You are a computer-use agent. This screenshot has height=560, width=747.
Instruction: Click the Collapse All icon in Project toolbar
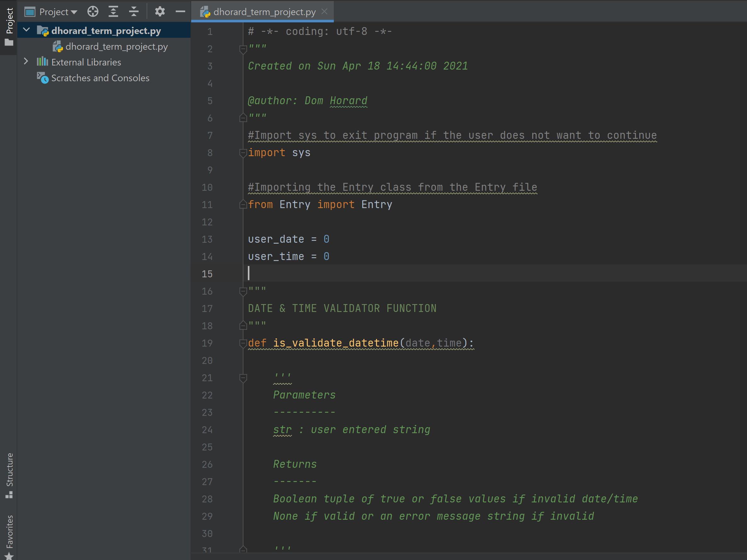(134, 11)
